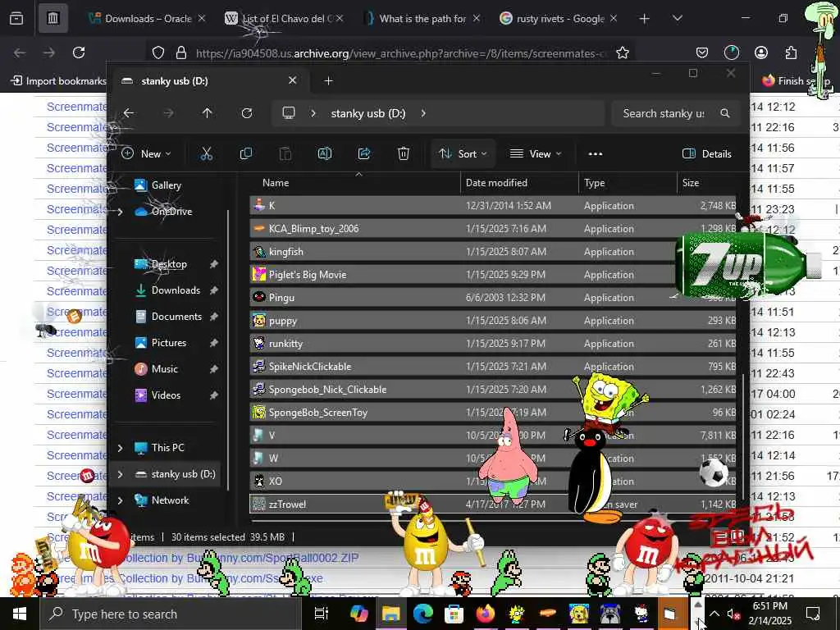This screenshot has width=840, height=630.
Task: Open Gallery in Explorer sidebar
Action: pos(166,185)
